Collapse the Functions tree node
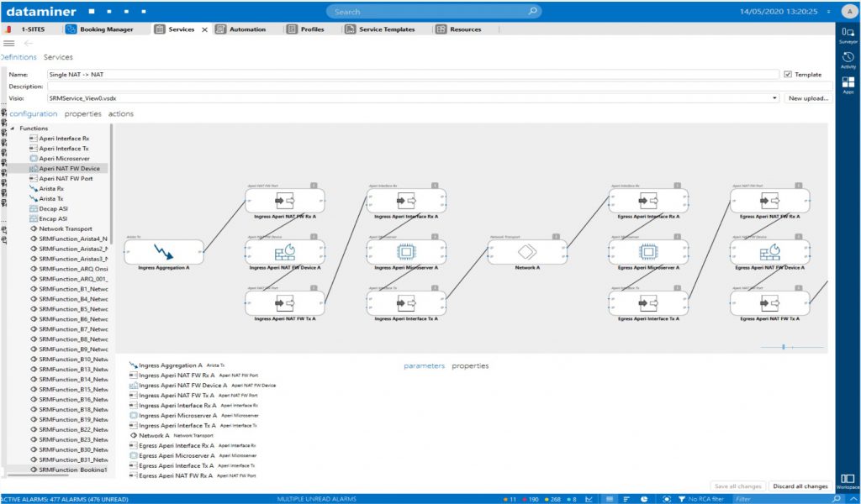Screen dimensions: 861x504 (x=13, y=129)
